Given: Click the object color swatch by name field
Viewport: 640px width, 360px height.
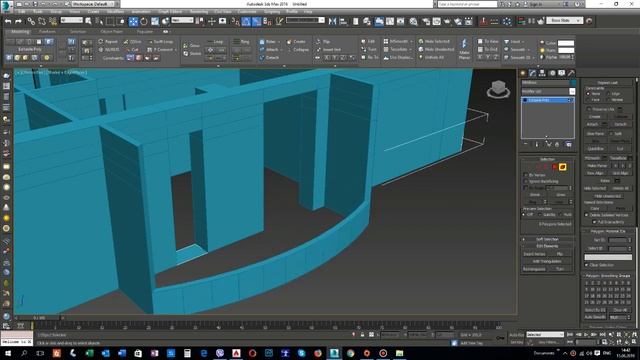Looking at the screenshot, I should point(573,82).
